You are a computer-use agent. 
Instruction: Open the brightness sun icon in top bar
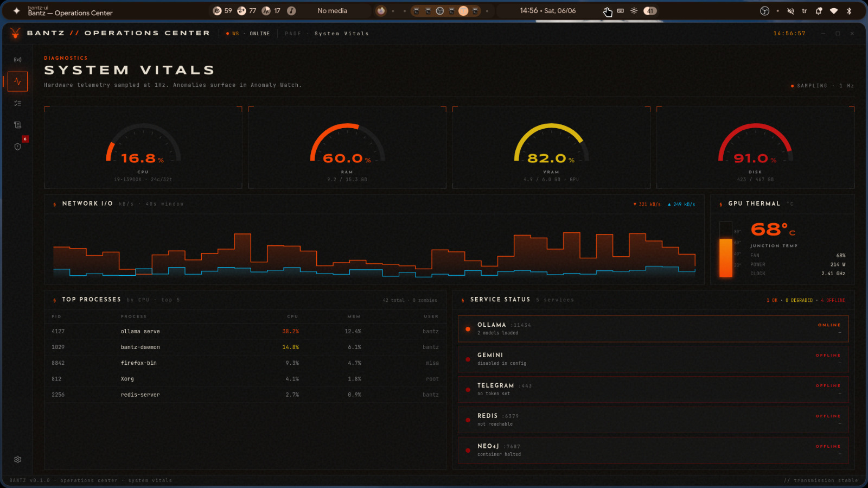pyautogui.click(x=634, y=11)
